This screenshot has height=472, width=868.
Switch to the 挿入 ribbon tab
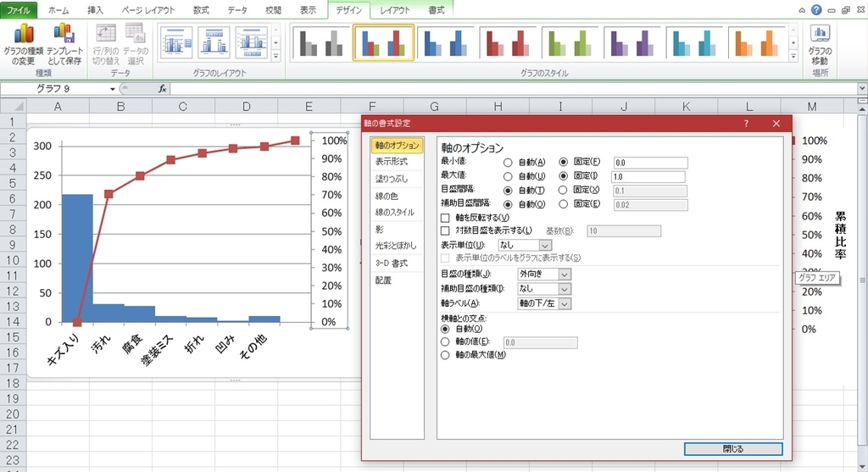tap(95, 10)
